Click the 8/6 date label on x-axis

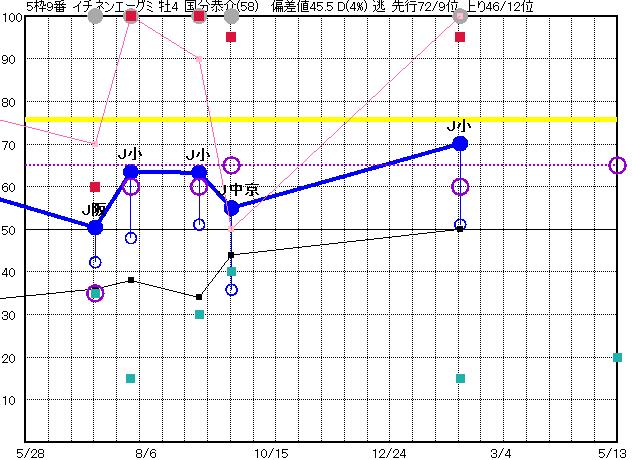click(x=146, y=452)
